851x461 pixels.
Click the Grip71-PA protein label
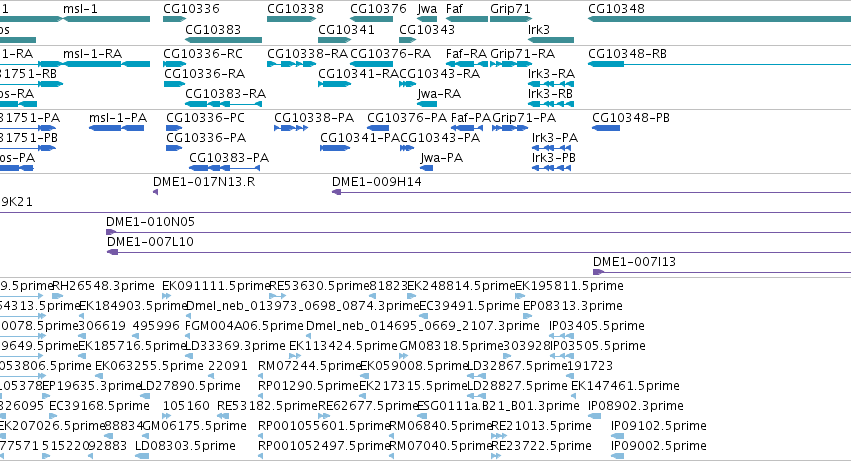coord(524,118)
